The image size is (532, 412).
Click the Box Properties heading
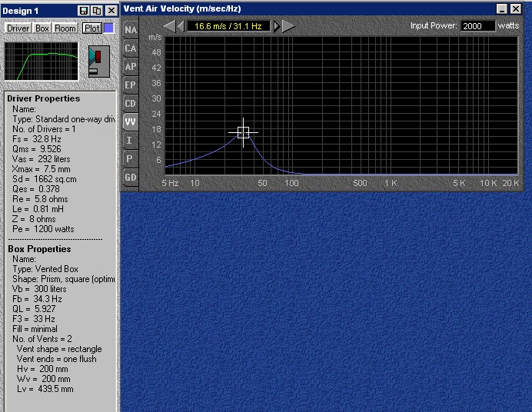(39, 249)
